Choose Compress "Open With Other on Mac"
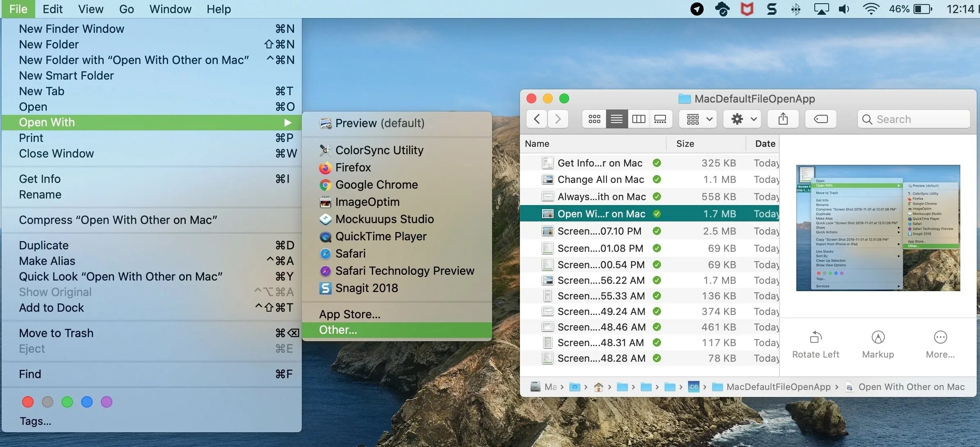This screenshot has height=447, width=980. [x=152, y=220]
